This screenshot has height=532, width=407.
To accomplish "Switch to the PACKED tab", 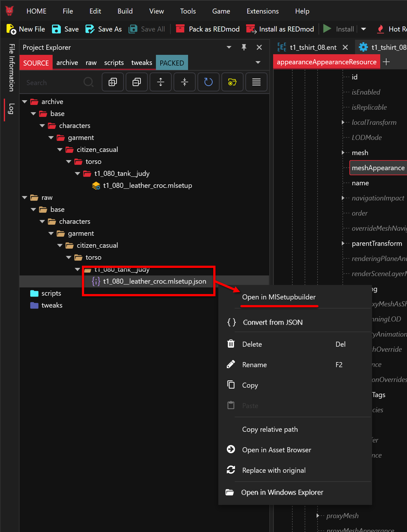I will pyautogui.click(x=172, y=63).
